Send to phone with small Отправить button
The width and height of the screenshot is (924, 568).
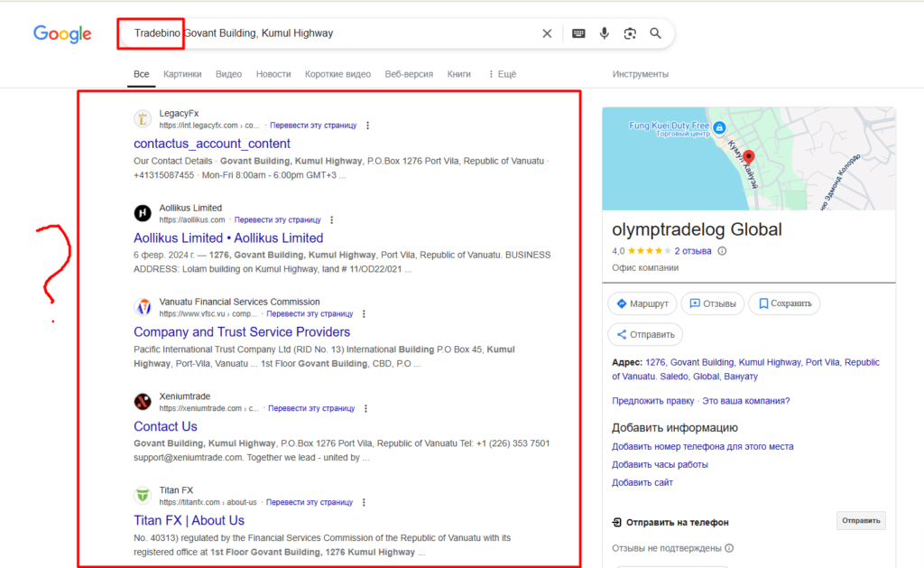click(x=861, y=521)
